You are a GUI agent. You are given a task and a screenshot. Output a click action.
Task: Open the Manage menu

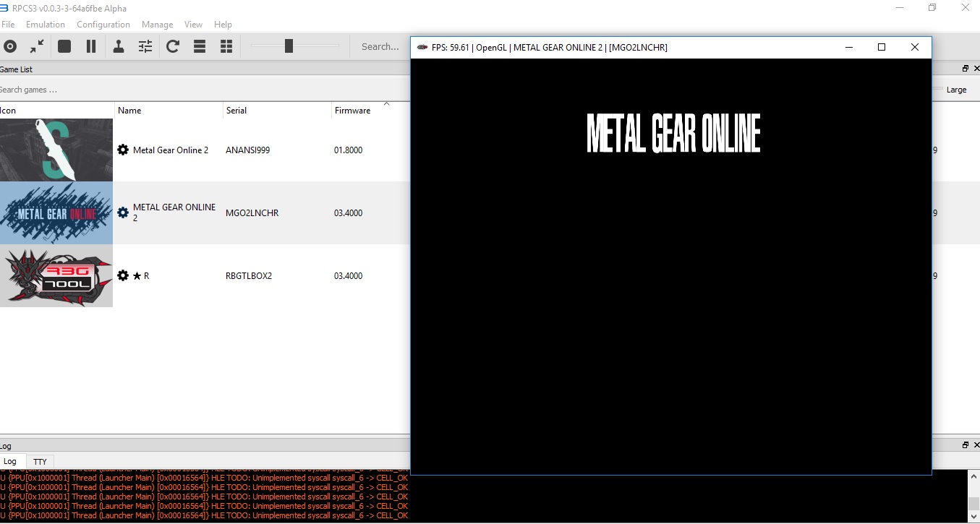157,25
